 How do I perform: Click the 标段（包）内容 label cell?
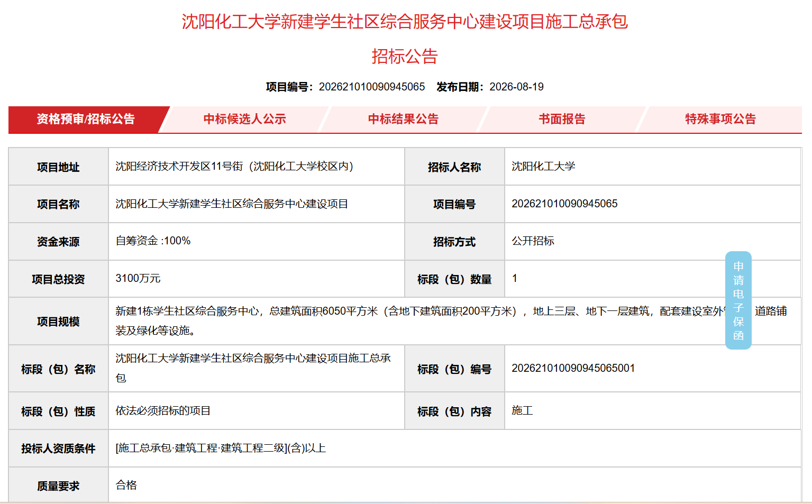click(454, 411)
